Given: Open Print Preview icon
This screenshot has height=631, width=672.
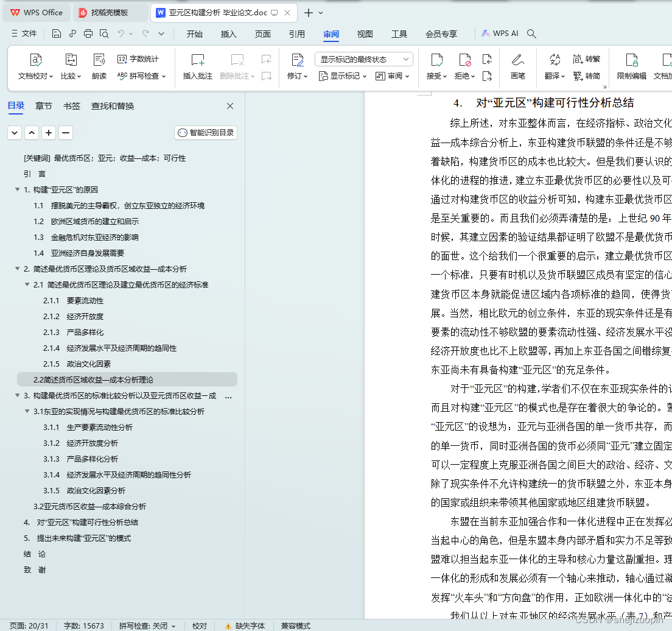Looking at the screenshot, I should click(x=103, y=33).
